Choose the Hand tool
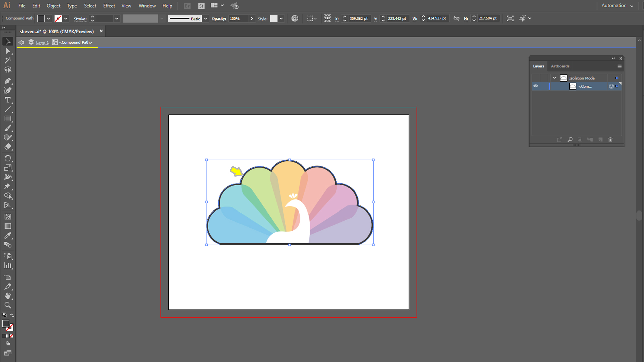The width and height of the screenshot is (644, 362). coord(8,296)
